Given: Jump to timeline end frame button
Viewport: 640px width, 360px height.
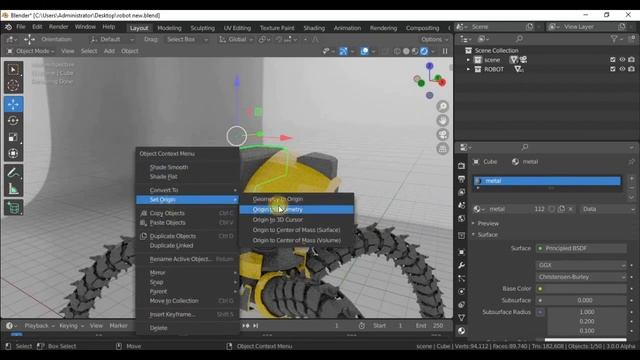Looking at the screenshot, I should [x=256, y=326].
